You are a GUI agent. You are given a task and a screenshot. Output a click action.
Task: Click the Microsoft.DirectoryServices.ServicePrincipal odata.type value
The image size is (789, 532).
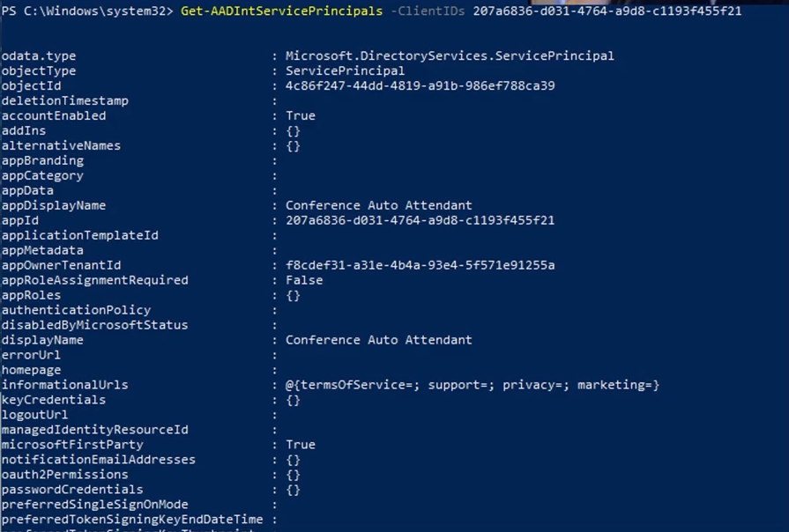[x=450, y=56]
